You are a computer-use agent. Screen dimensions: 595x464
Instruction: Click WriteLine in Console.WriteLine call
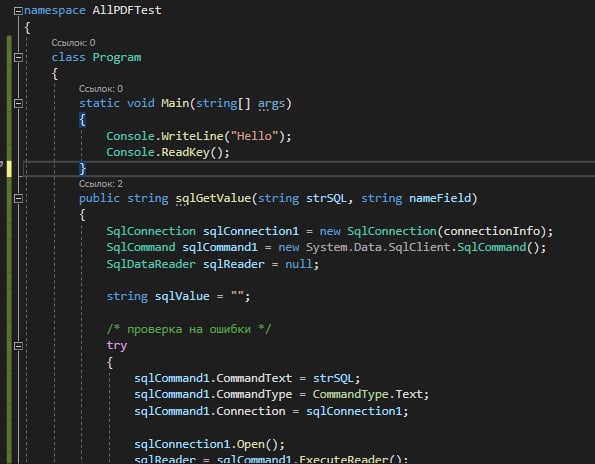(192, 136)
